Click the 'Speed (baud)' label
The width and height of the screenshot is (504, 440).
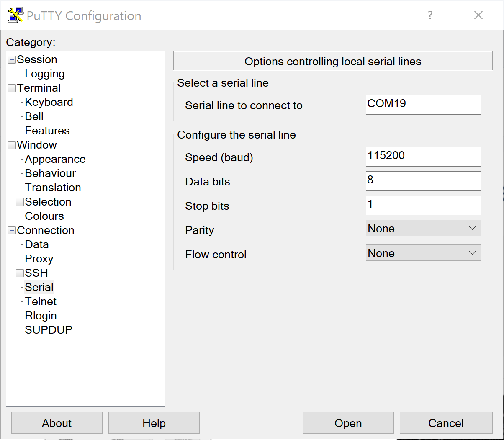(x=219, y=157)
